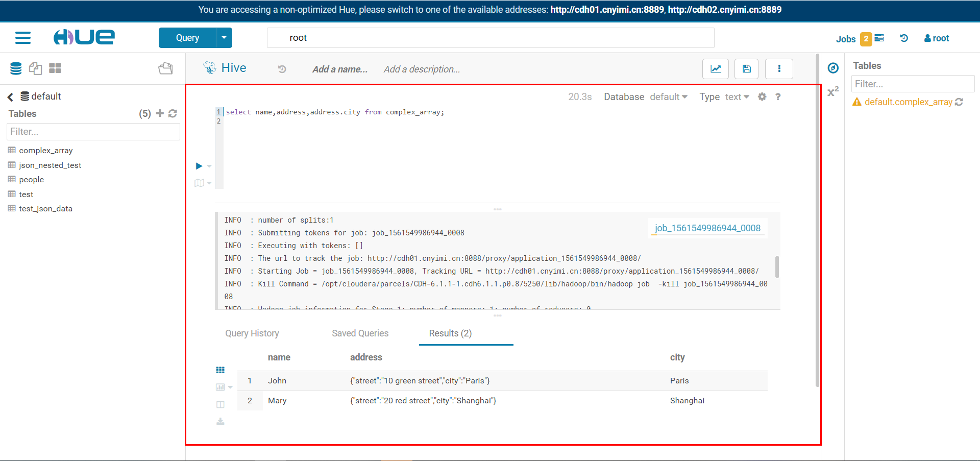Open query settings gear icon
The height and width of the screenshot is (461, 980).
(x=762, y=96)
